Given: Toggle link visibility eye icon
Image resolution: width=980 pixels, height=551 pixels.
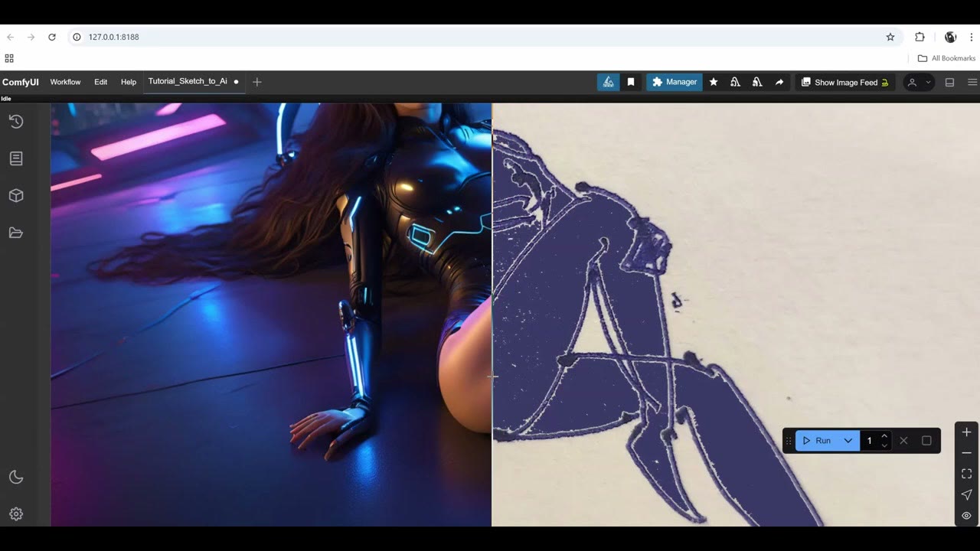Looking at the screenshot, I should coord(967,516).
